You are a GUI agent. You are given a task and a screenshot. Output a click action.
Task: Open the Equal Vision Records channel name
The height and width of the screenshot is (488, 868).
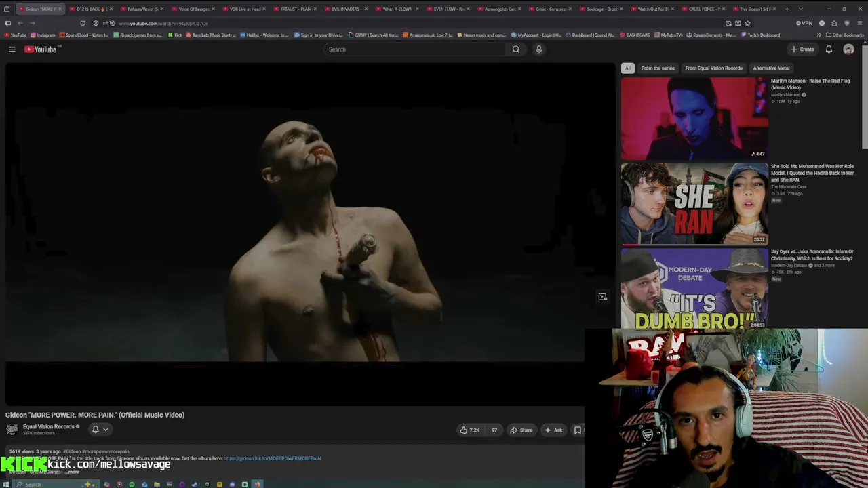coord(48,426)
